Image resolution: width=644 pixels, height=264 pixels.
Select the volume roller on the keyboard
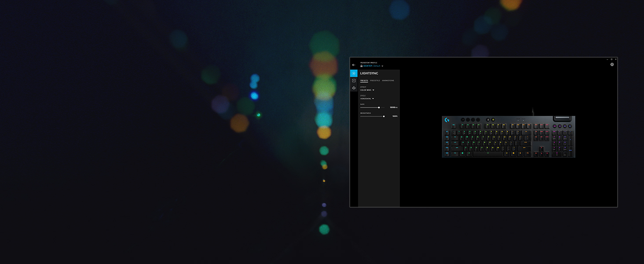tap(562, 118)
